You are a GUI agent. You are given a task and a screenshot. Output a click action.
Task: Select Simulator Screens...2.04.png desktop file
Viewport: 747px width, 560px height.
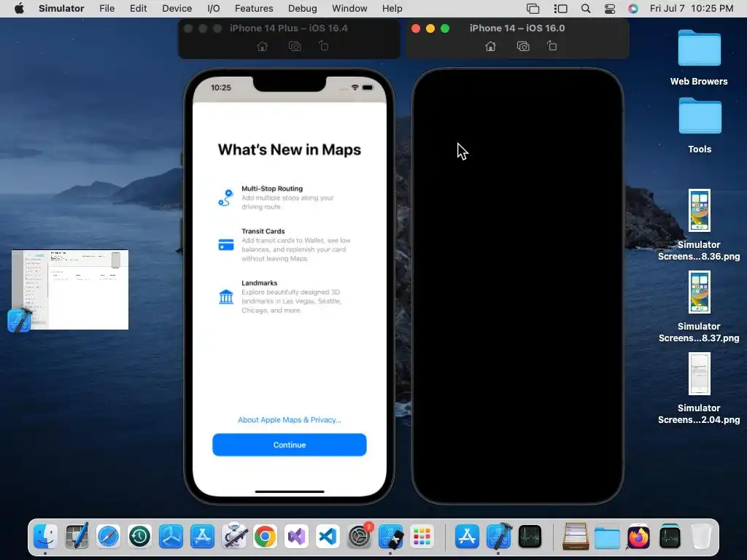[699, 389]
